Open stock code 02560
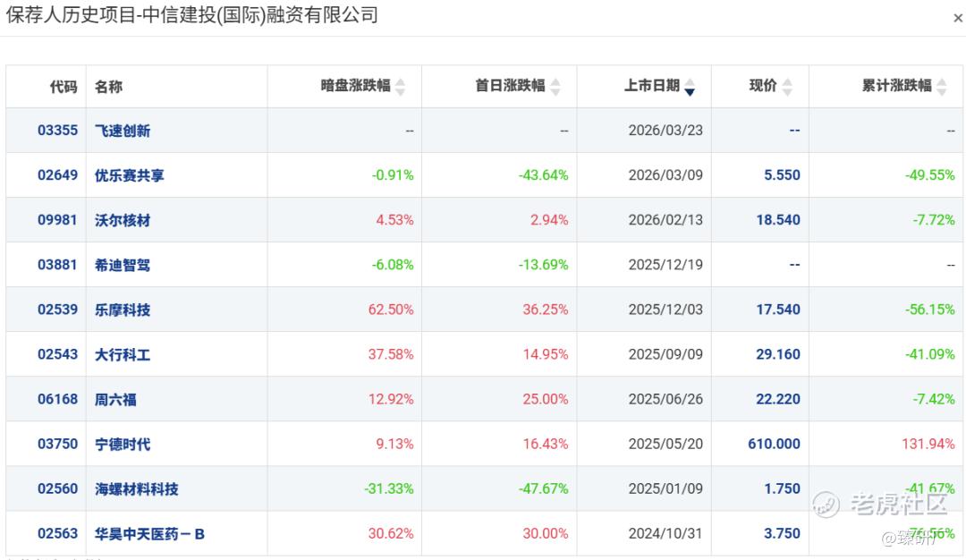Image resolution: width=966 pixels, height=560 pixels. (x=57, y=488)
